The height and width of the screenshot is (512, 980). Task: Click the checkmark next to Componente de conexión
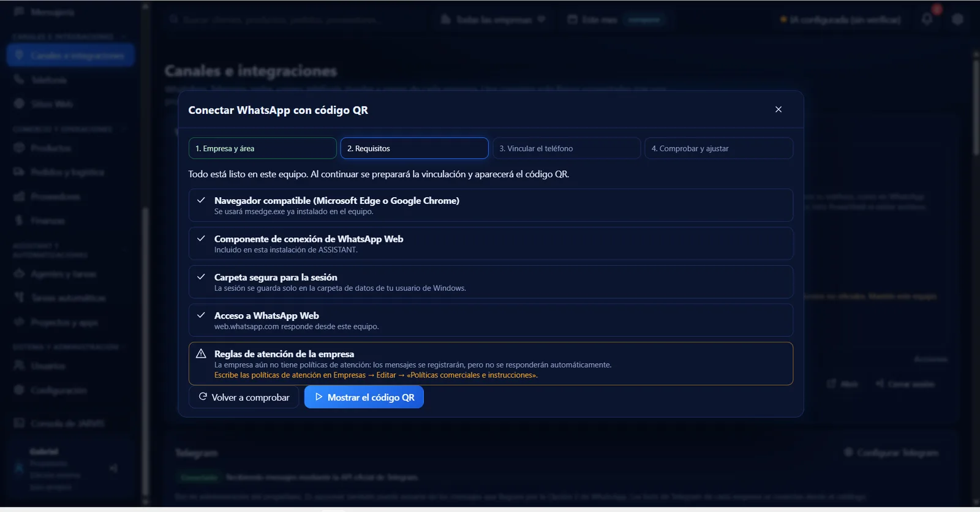(x=201, y=238)
